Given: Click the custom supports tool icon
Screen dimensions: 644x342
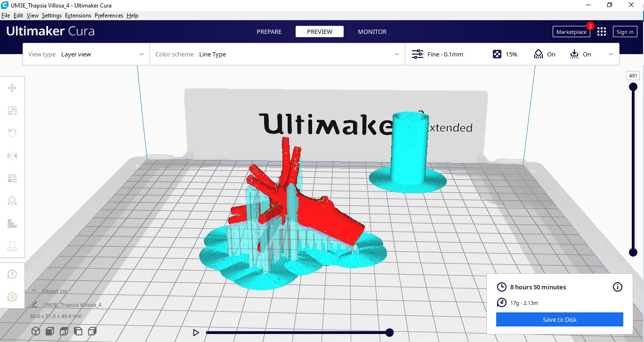Looking at the screenshot, I should point(12,223).
